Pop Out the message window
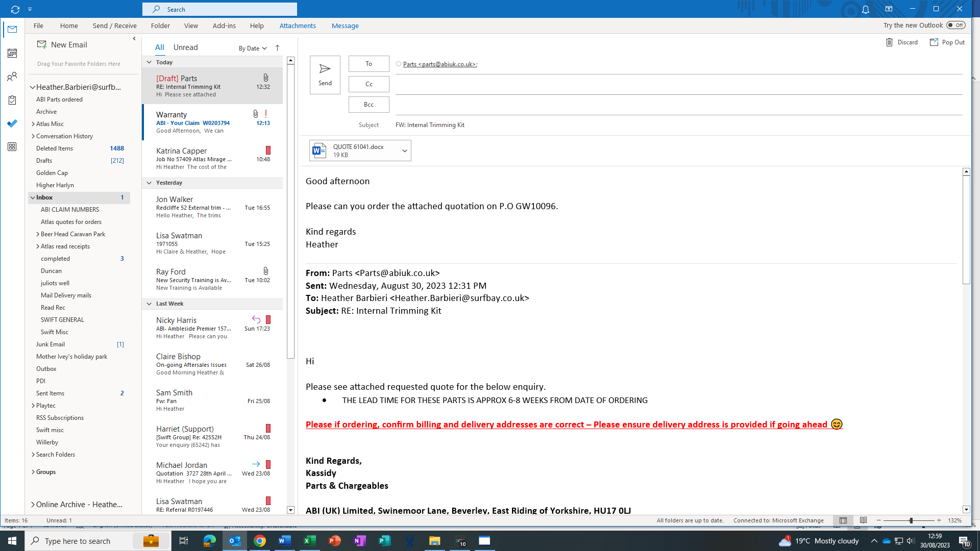This screenshot has height=551, width=980. [947, 42]
